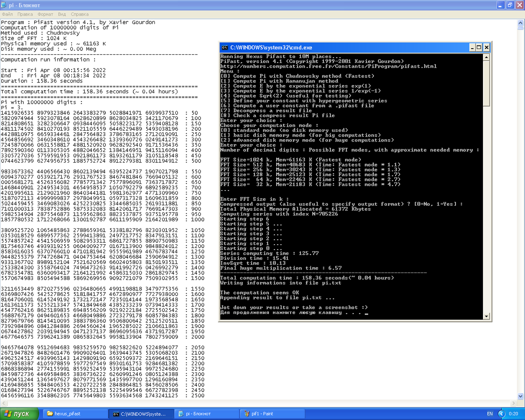Click the Notepad vertical scroll thumb
Screen dimensions: 525x420
coord(521,28)
